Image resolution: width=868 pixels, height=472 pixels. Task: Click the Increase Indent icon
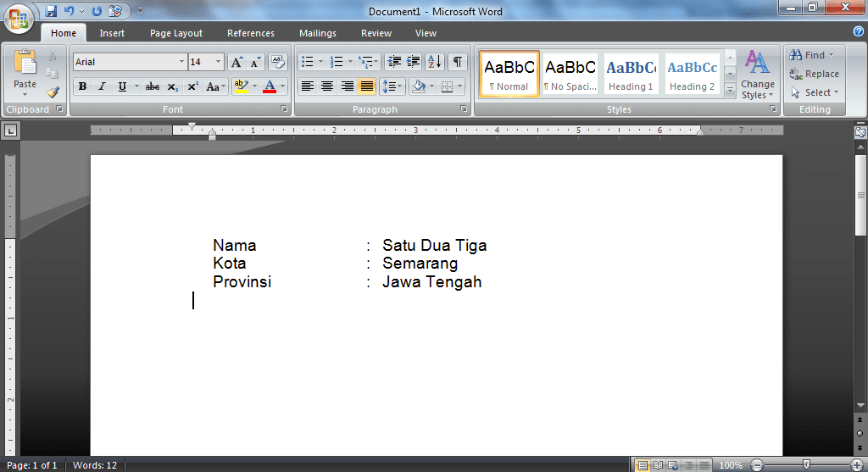click(414, 62)
